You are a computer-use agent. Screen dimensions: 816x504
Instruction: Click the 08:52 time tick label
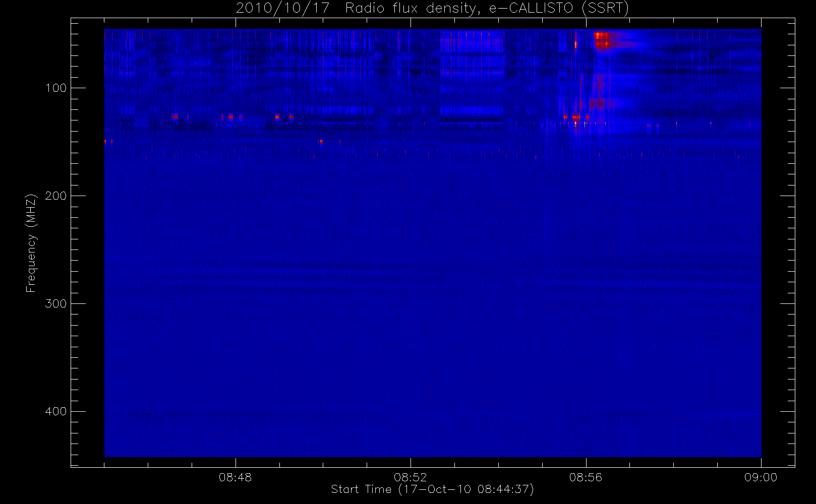pos(411,477)
